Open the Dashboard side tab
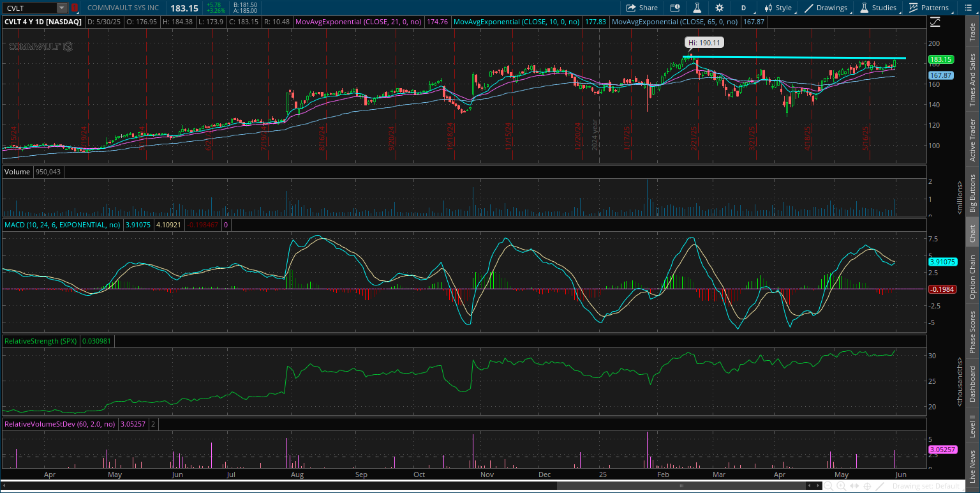The width and height of the screenshot is (980, 493). tap(972, 384)
